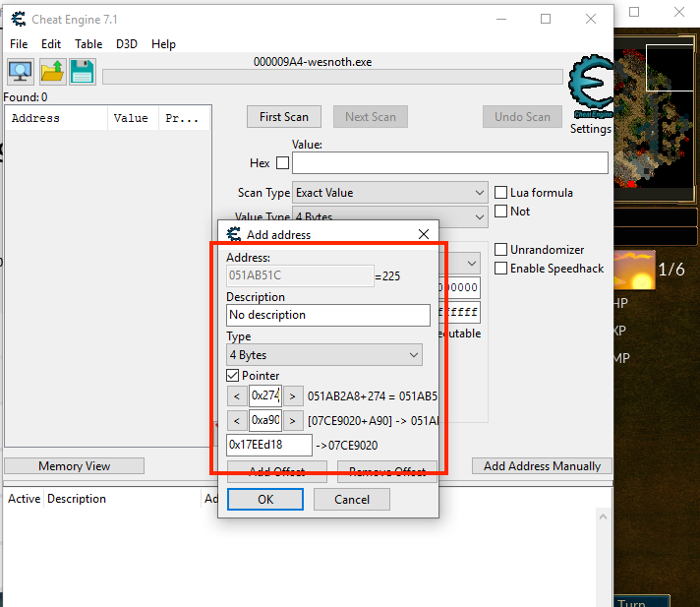Click the Add address dialog icon
Image resolution: width=700 pixels, height=607 pixels.
click(x=233, y=234)
